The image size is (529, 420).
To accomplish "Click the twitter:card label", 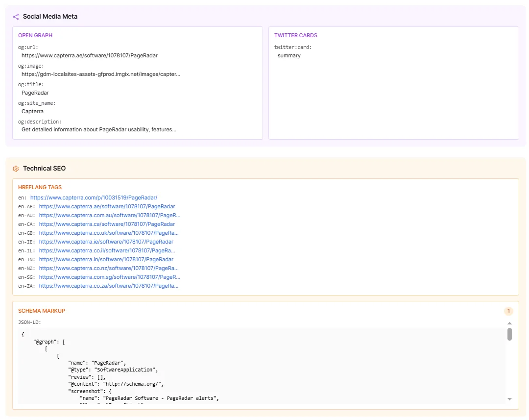I will pos(293,47).
